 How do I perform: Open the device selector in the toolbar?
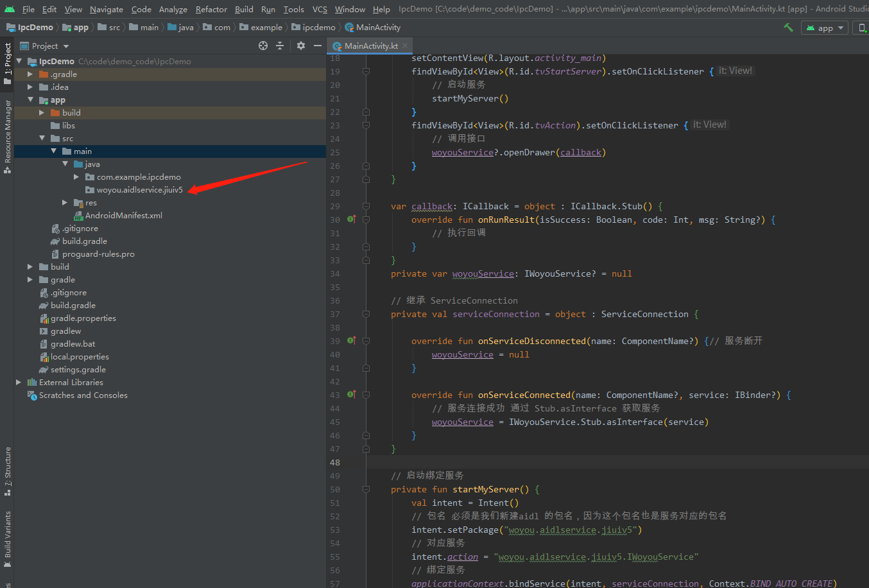coord(862,28)
